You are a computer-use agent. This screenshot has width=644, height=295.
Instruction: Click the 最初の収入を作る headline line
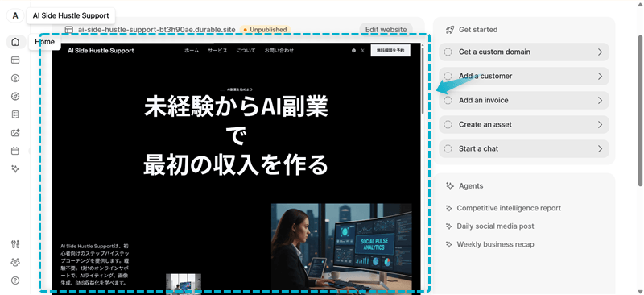[x=236, y=166]
